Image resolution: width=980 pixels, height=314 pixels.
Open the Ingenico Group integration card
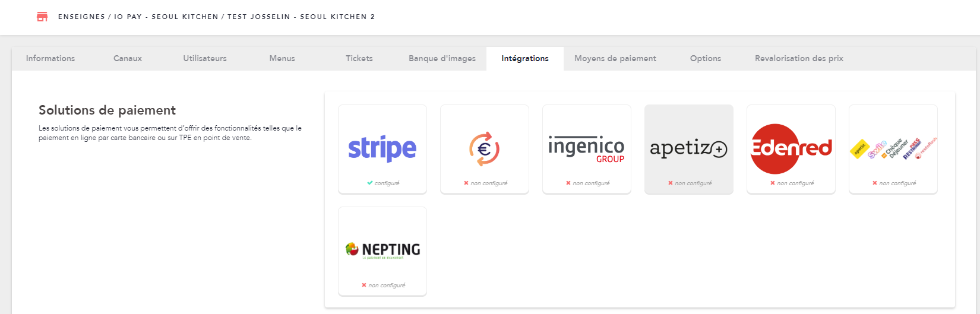(587, 149)
